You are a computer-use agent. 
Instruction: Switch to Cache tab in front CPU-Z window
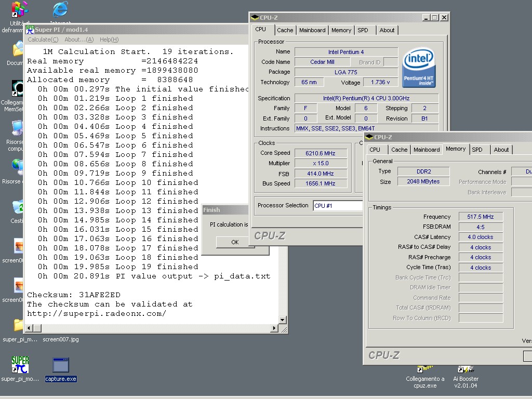click(399, 150)
